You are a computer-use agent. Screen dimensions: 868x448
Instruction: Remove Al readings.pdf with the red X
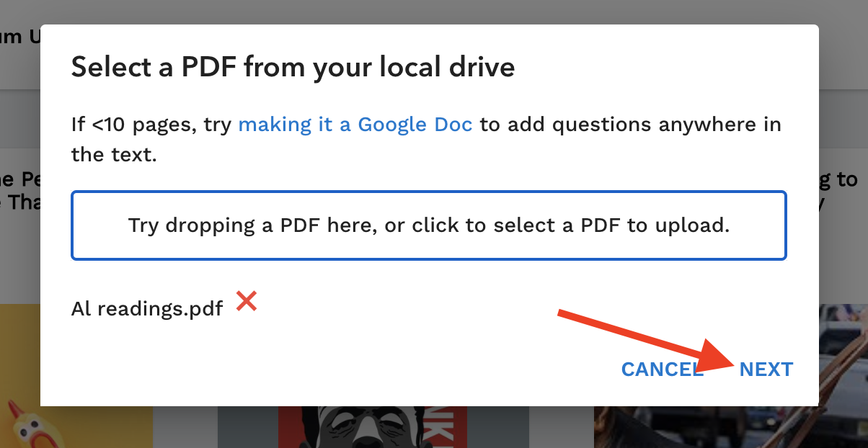[247, 301]
